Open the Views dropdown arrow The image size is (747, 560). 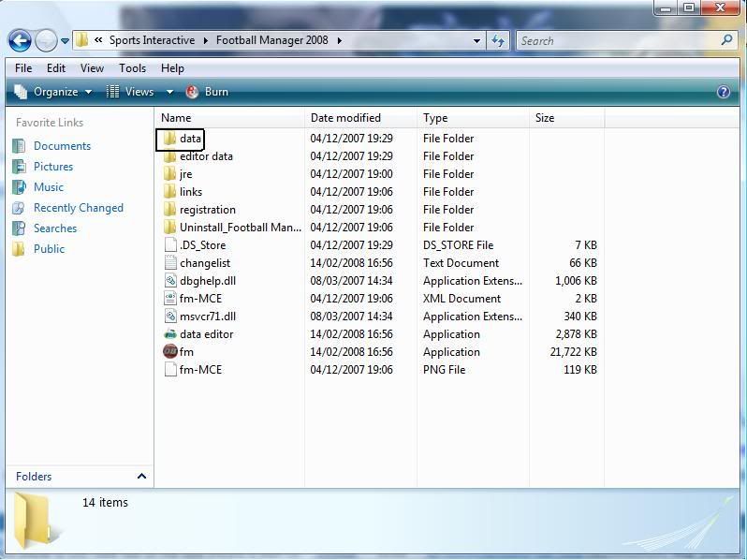coord(169,92)
